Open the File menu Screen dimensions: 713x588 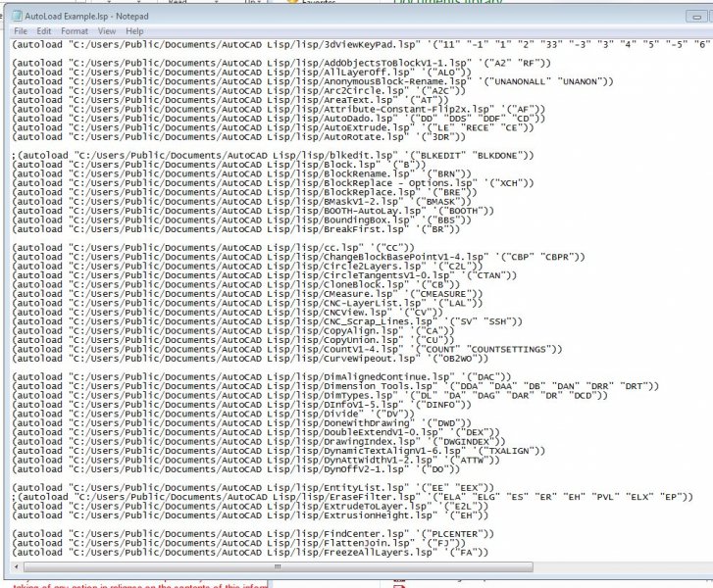click(x=21, y=31)
